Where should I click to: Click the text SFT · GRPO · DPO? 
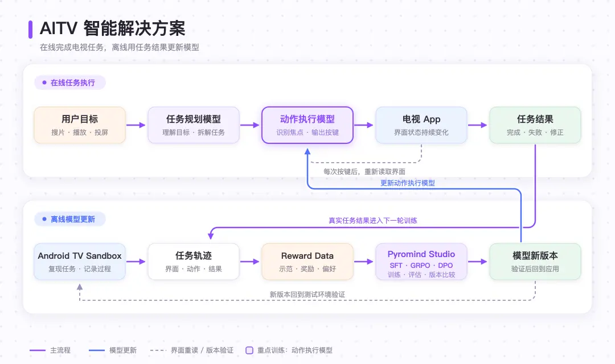click(x=421, y=265)
